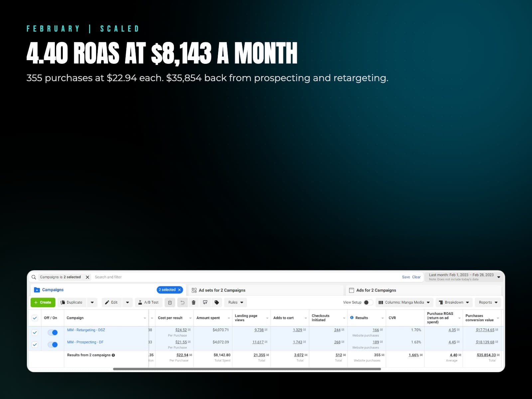Click the export/share icon
Screen dimensions: 532x399
205,302
